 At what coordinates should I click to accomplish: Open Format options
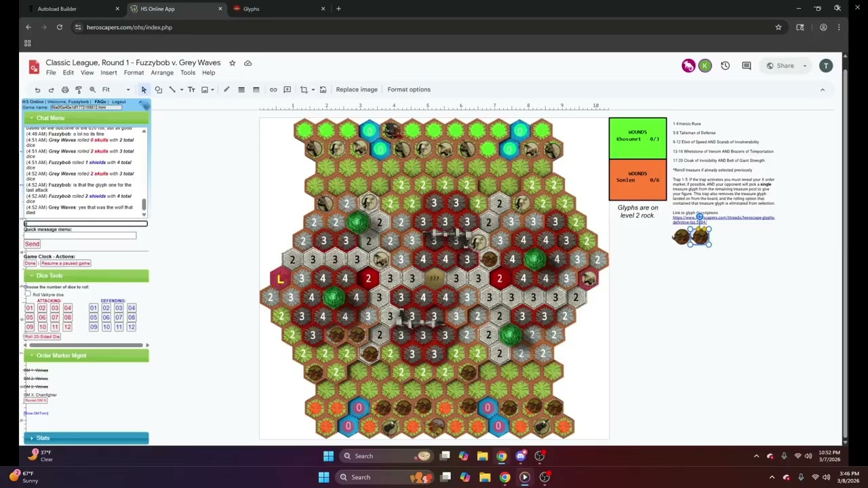pos(409,89)
